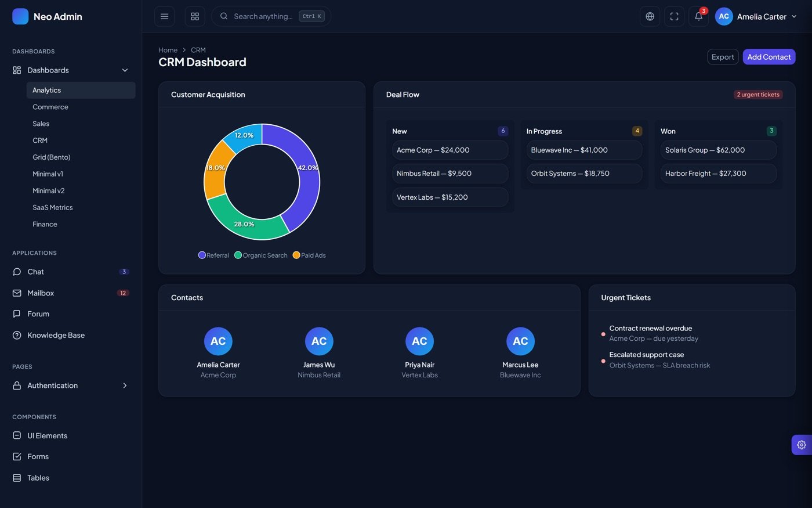Open the language globe icon
This screenshot has width=812, height=508.
click(650, 16)
